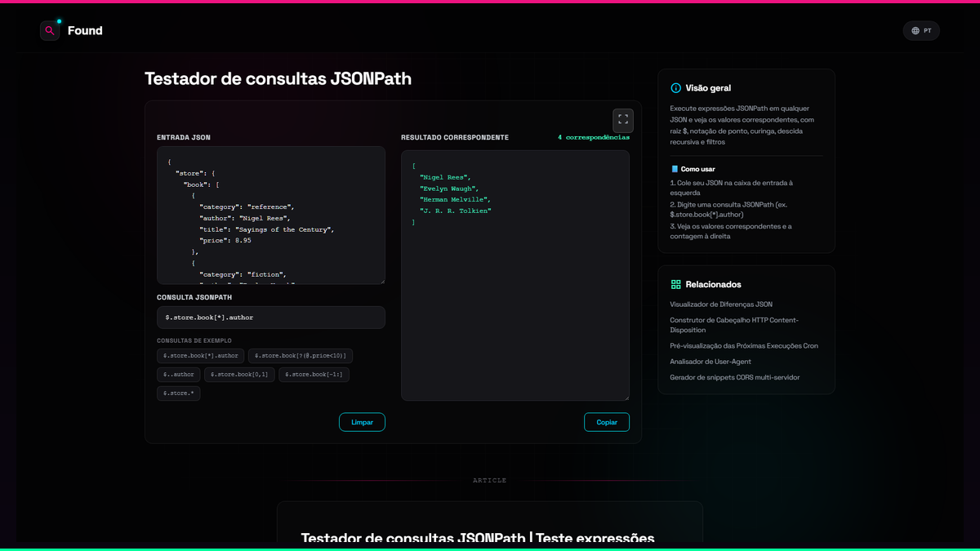980x551 pixels.
Task: Focus the Consulta JSONPath input field
Action: point(271,318)
